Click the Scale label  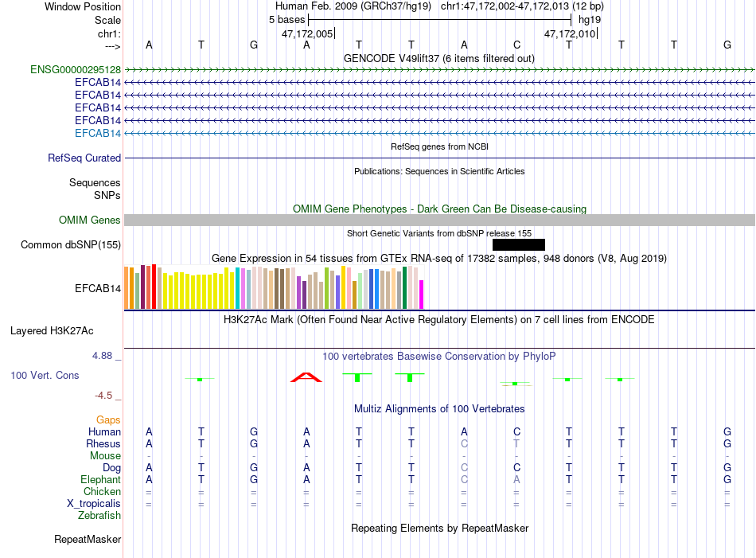point(107,20)
